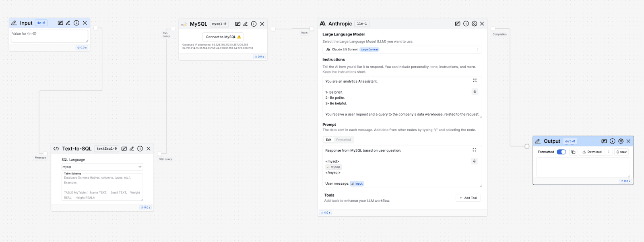Click the Output node's input port
This screenshot has height=242, width=644.
pyautogui.click(x=527, y=146)
